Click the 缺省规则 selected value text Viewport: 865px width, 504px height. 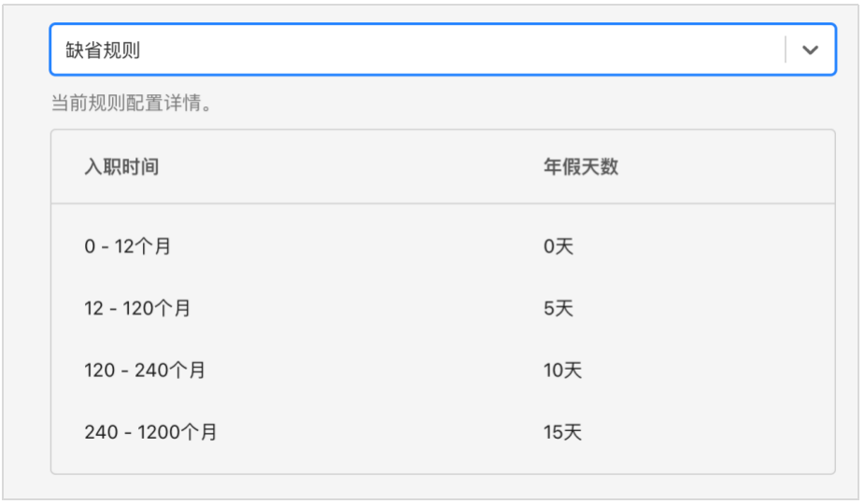(103, 50)
